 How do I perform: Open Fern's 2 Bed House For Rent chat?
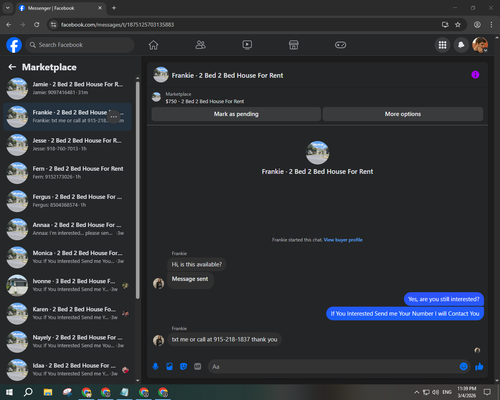click(68, 173)
